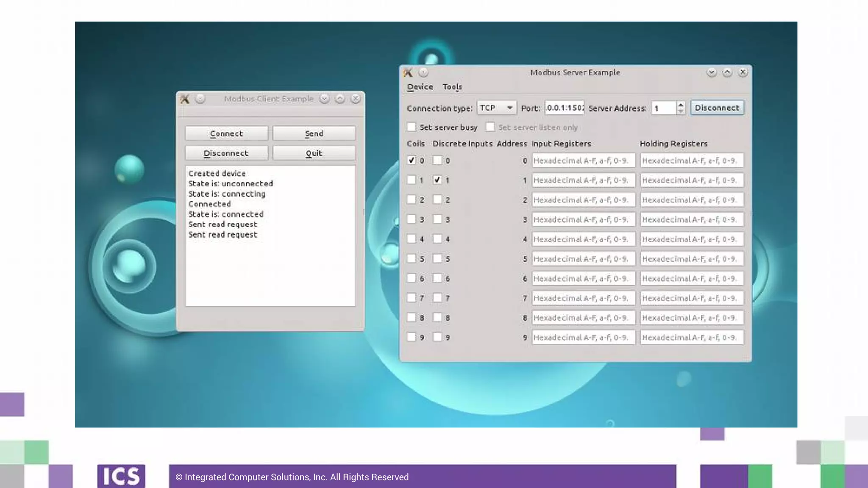Increase Server Address with up arrow

(x=681, y=105)
